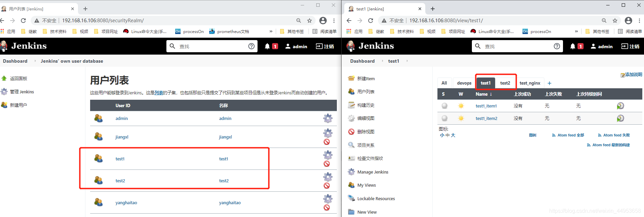
Task: Schedule build for test1_item2
Action: pos(620,118)
